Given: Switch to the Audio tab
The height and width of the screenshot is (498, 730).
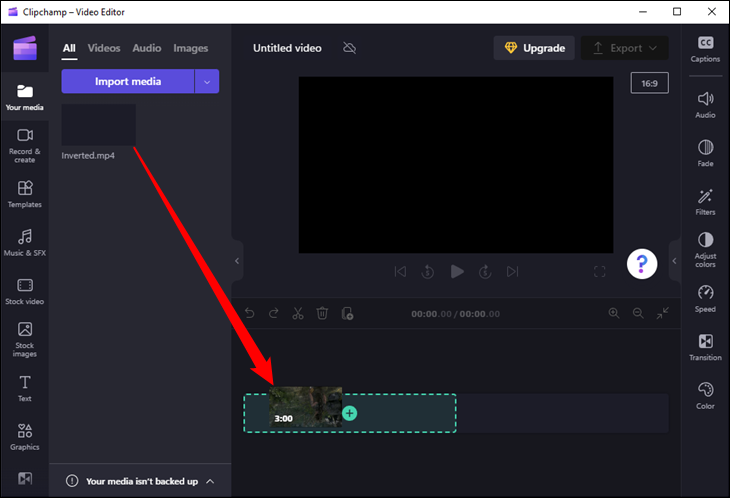Looking at the screenshot, I should [x=147, y=48].
